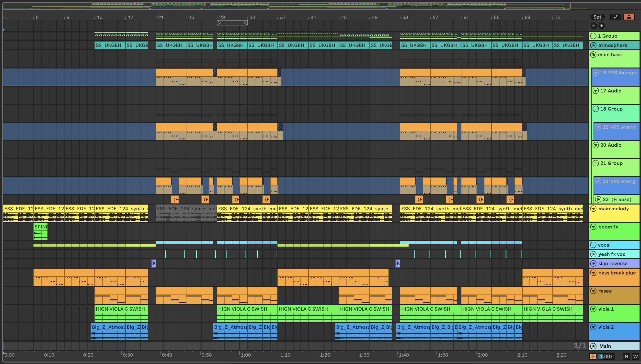Click the Set locator button

point(597,17)
